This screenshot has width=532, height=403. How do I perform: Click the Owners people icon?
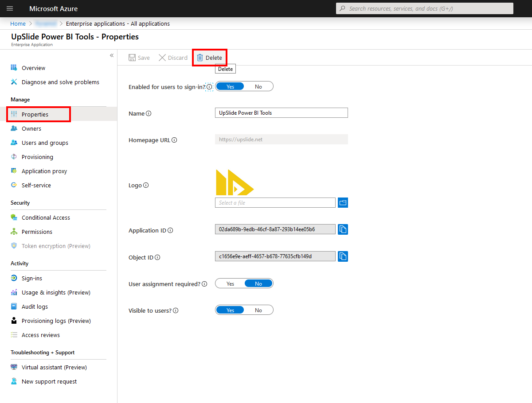[x=14, y=128]
